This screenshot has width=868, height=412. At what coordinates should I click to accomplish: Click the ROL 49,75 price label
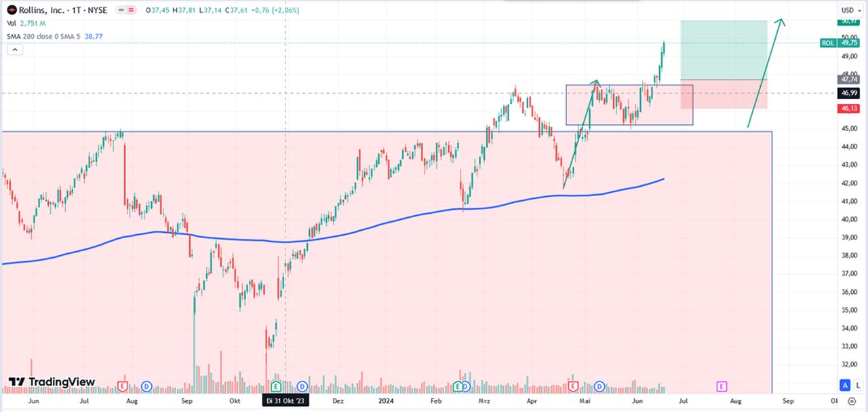click(x=839, y=43)
